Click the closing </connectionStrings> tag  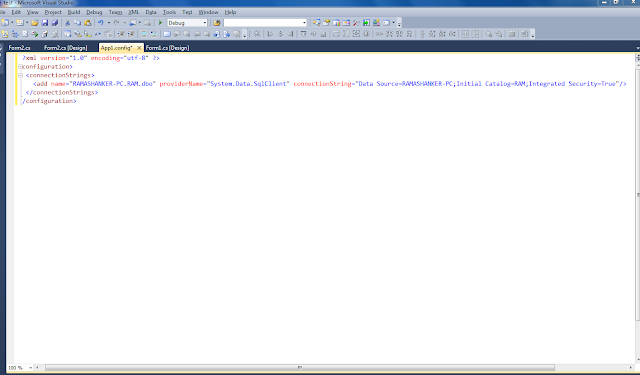point(62,92)
